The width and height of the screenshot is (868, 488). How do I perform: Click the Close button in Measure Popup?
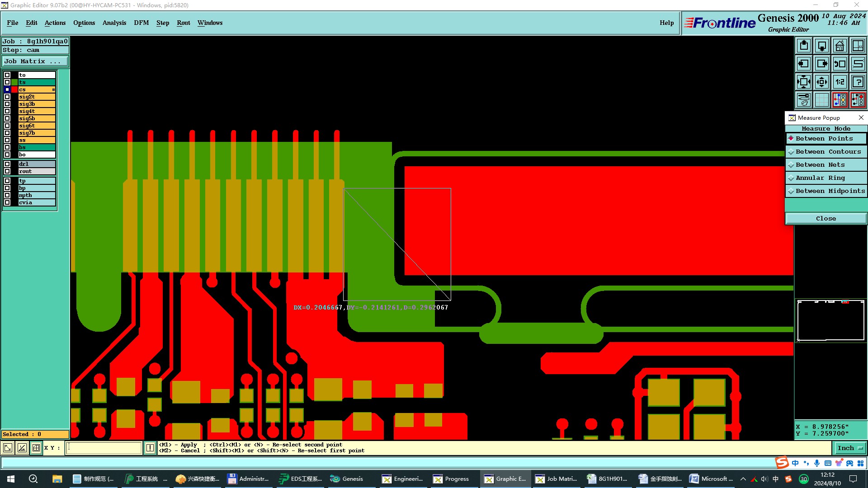tap(826, 219)
